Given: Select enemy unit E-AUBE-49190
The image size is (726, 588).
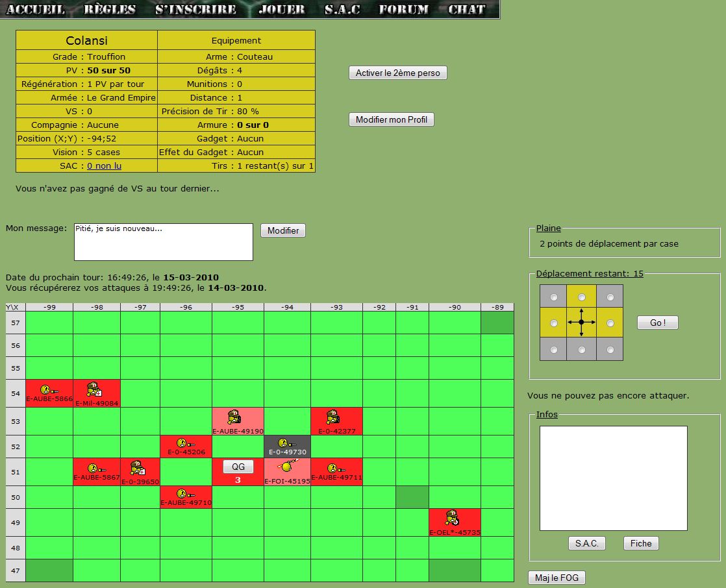Looking at the screenshot, I should click(x=236, y=417).
